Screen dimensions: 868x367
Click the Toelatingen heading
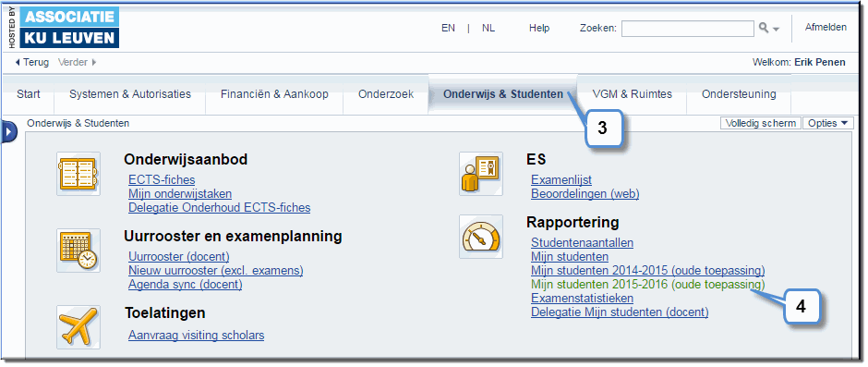click(165, 312)
